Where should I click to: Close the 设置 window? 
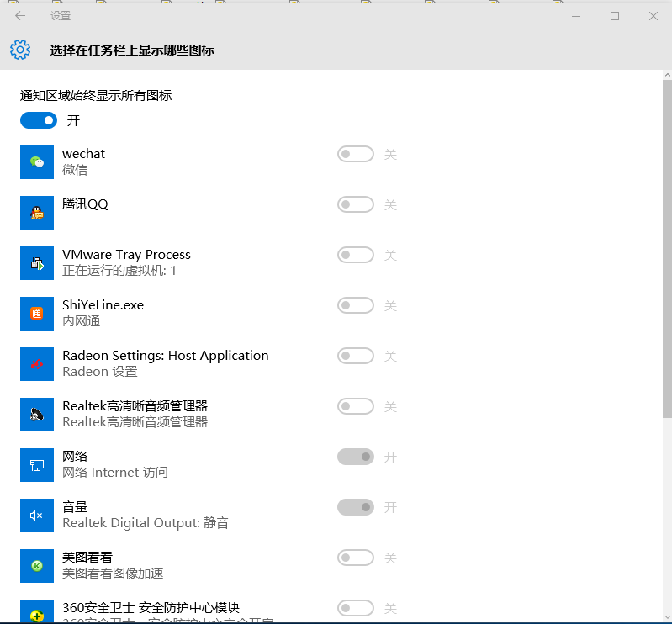click(x=653, y=16)
